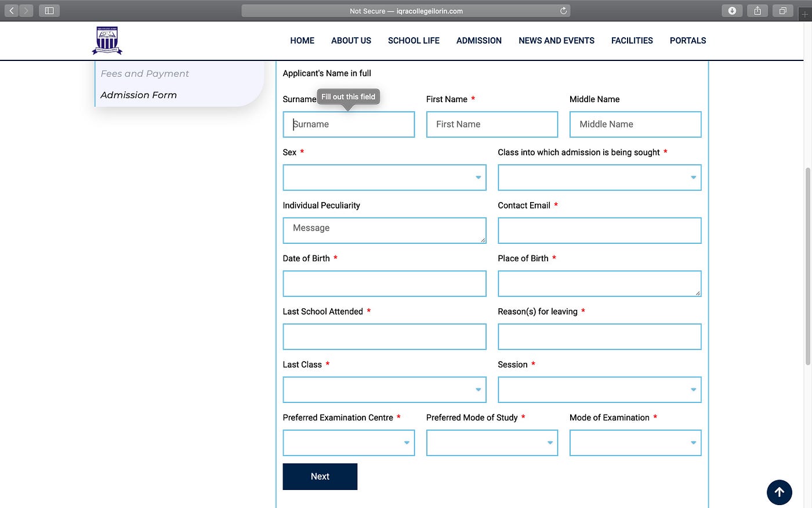812x508 pixels.
Task: Open the PORTALS menu item
Action: (688, 41)
